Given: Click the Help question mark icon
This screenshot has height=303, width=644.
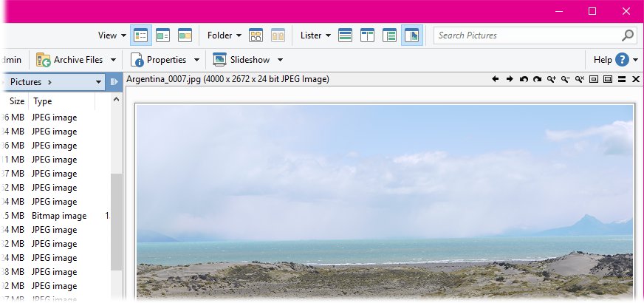Looking at the screenshot, I should [x=622, y=60].
